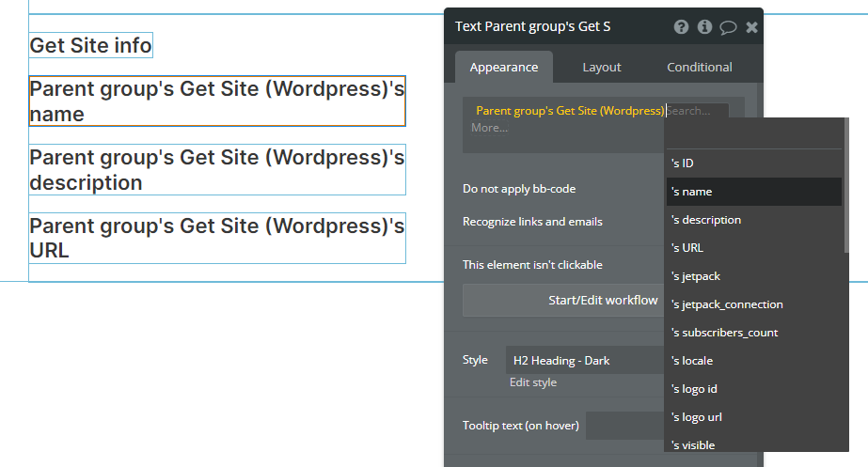This screenshot has width=868, height=467.
Task: Click the "More..." expression link
Action: 489,128
